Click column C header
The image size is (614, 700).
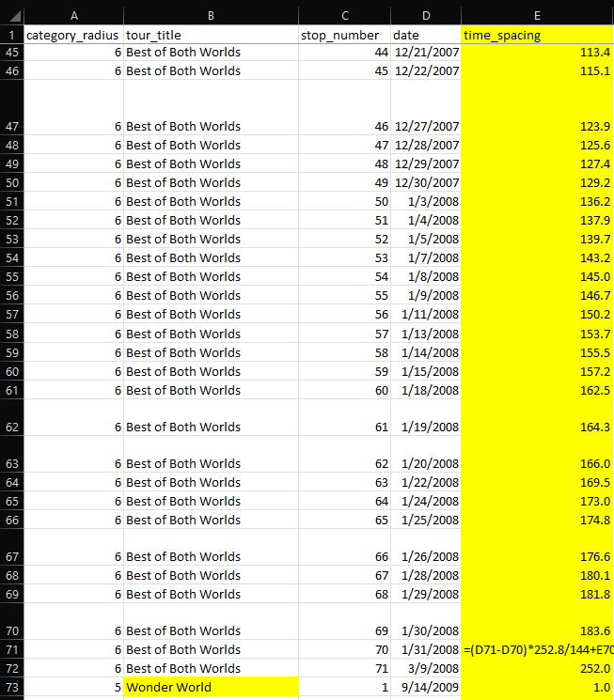[x=344, y=15]
